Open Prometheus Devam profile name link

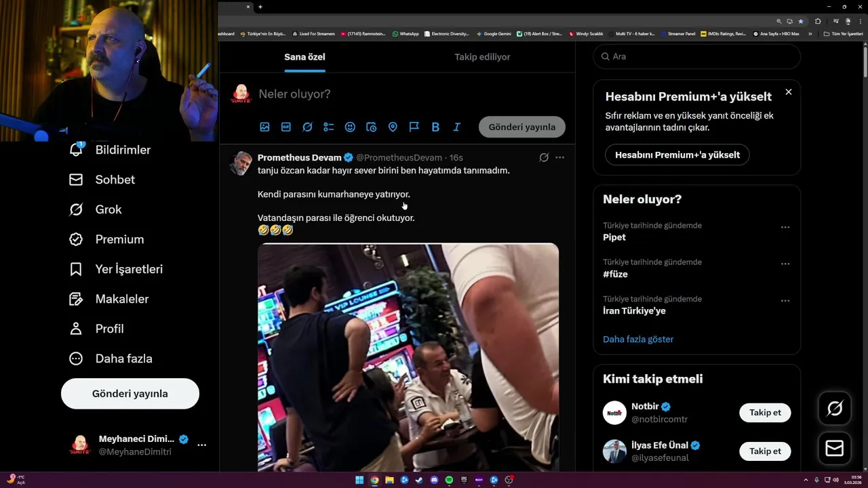pos(299,157)
